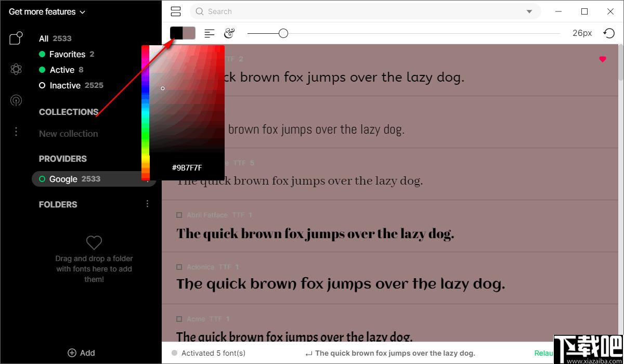Show All 2533 fonts

point(55,38)
